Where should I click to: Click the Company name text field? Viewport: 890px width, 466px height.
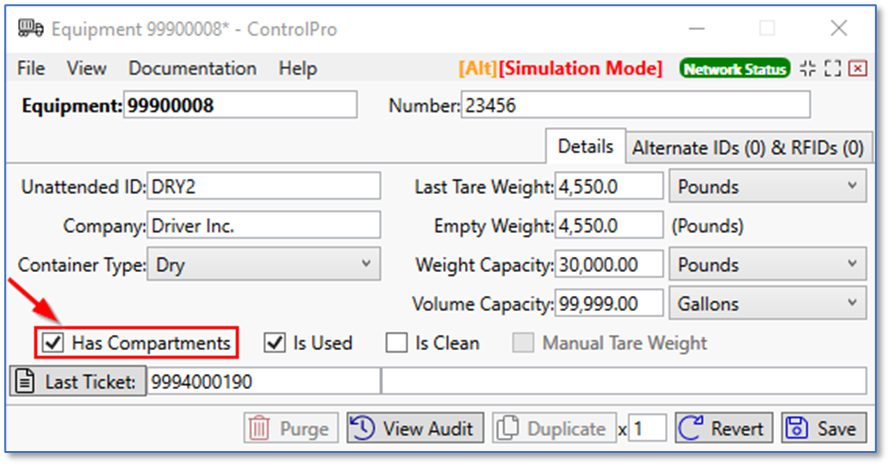pos(263,225)
